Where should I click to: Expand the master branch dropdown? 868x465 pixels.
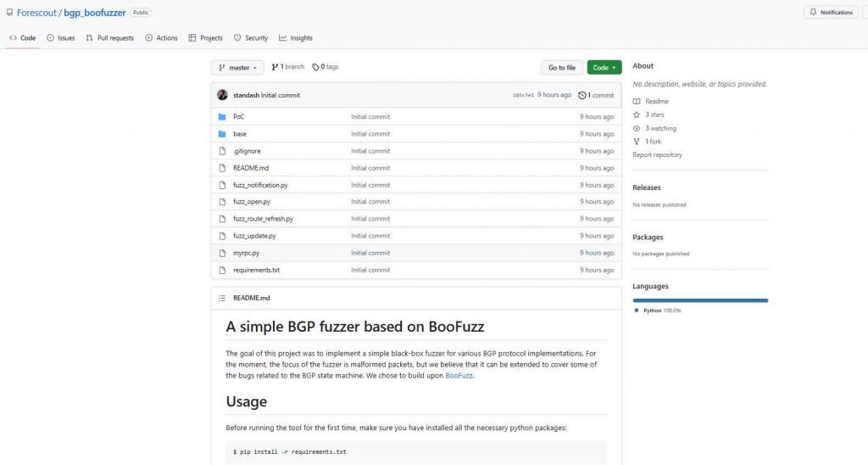[x=237, y=68]
